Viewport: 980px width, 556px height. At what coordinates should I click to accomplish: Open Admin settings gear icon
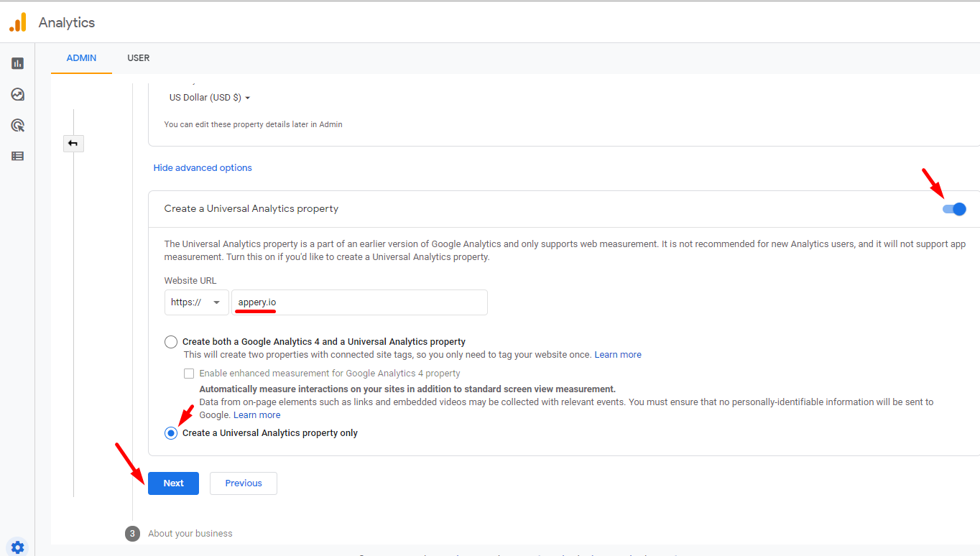click(x=18, y=547)
